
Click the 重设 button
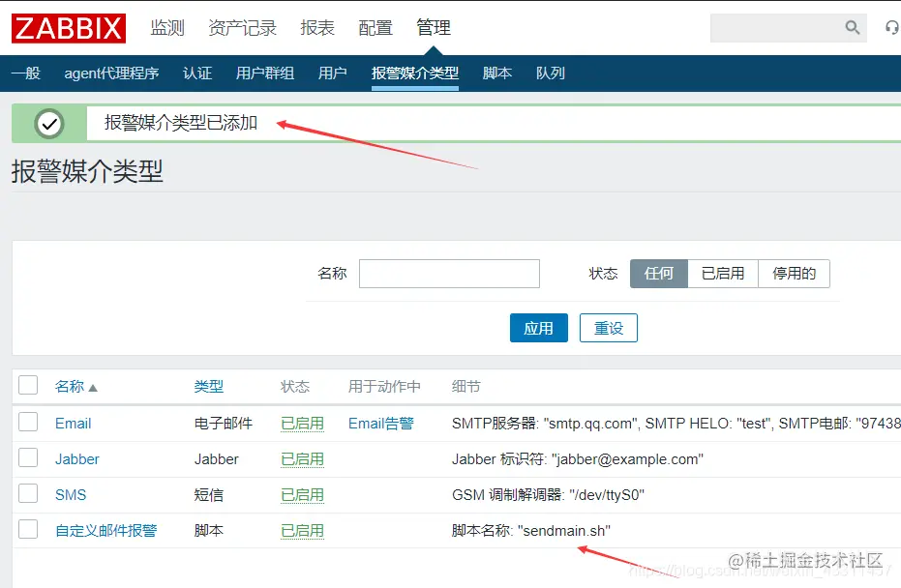pos(609,328)
